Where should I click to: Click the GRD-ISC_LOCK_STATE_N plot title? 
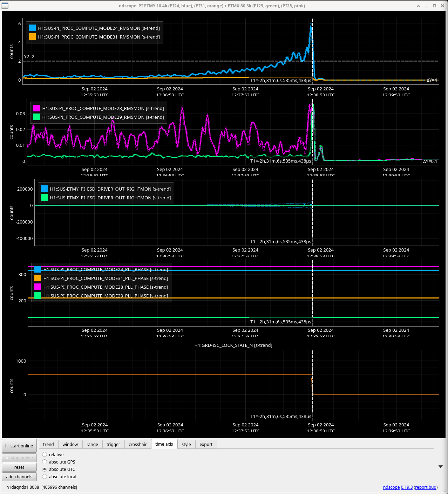(x=233, y=345)
